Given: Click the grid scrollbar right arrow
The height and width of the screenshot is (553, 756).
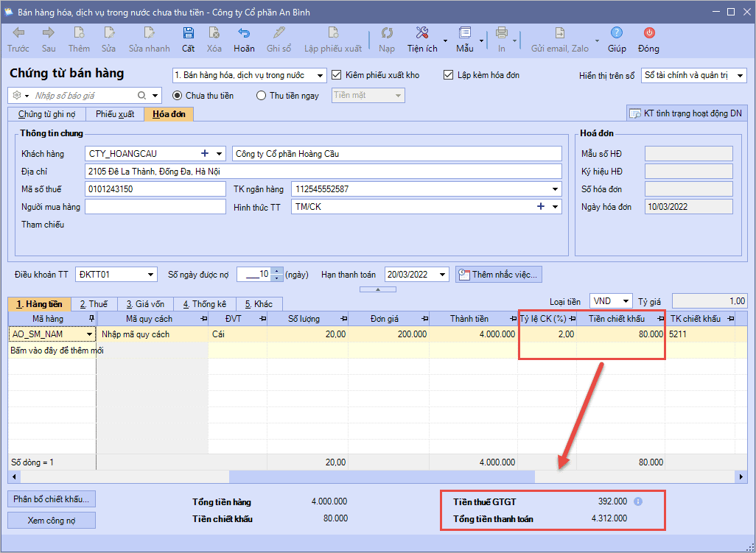Looking at the screenshot, I should pyautogui.click(x=741, y=477).
